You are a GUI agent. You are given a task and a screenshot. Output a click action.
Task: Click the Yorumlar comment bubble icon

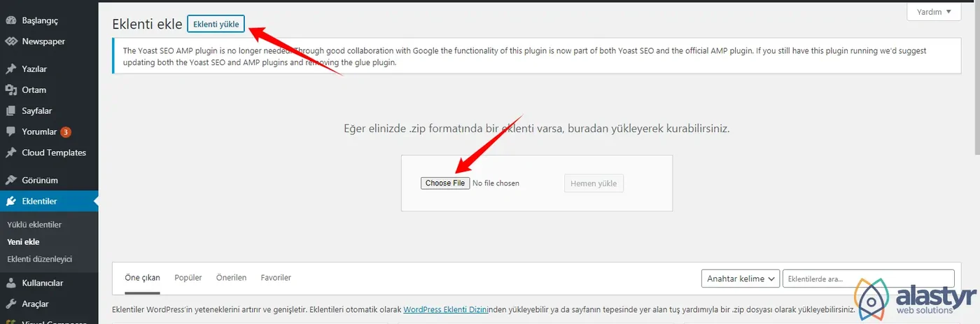(11, 132)
